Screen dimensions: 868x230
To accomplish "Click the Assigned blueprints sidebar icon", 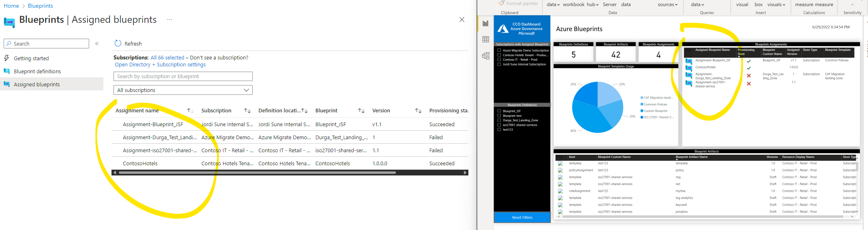I will tap(7, 84).
